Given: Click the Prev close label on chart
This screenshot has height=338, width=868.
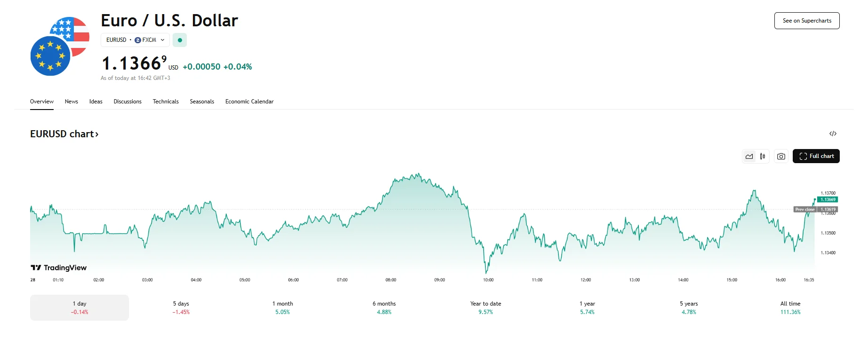Looking at the screenshot, I should pos(805,210).
